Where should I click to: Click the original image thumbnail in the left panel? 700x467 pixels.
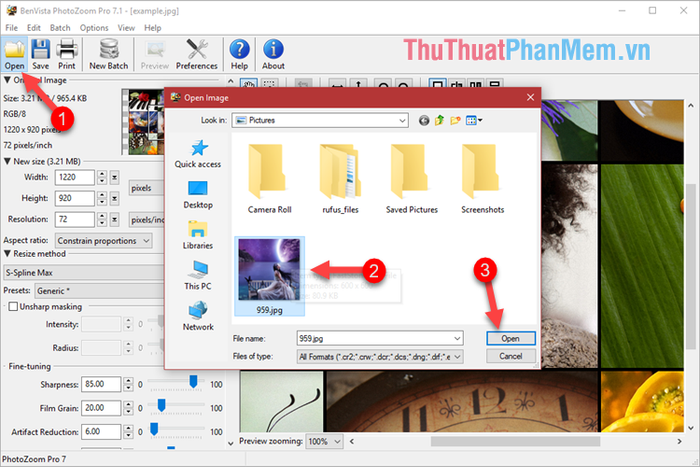[x=144, y=122]
